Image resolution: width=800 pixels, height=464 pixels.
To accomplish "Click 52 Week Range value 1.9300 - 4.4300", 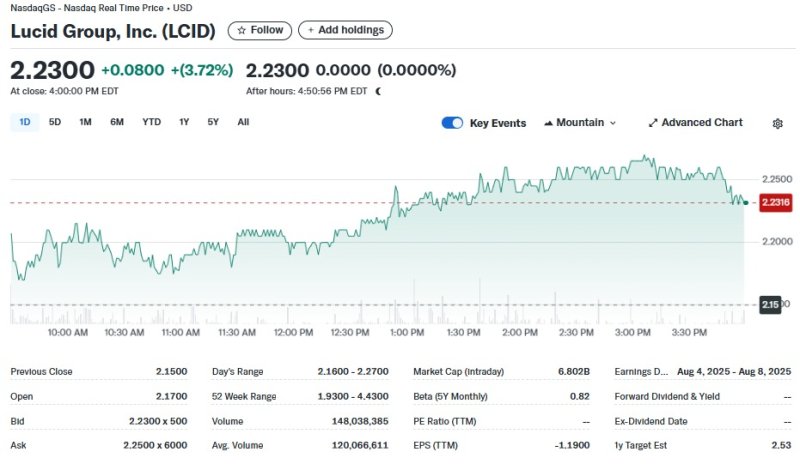I will pyautogui.click(x=353, y=397).
